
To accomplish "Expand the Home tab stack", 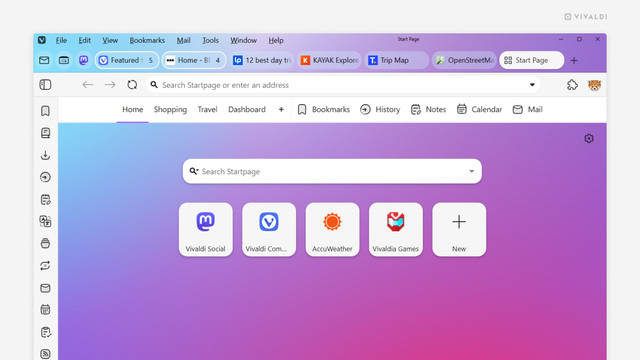I will click(194, 60).
